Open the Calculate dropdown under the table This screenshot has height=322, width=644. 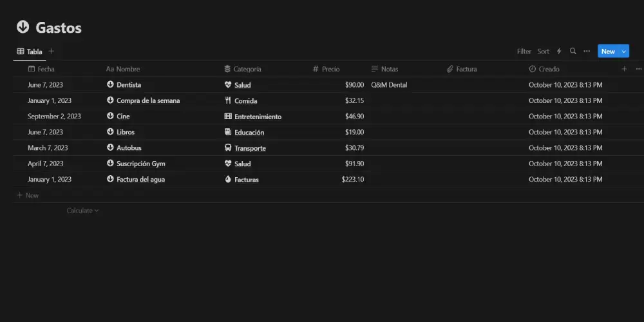(82, 211)
